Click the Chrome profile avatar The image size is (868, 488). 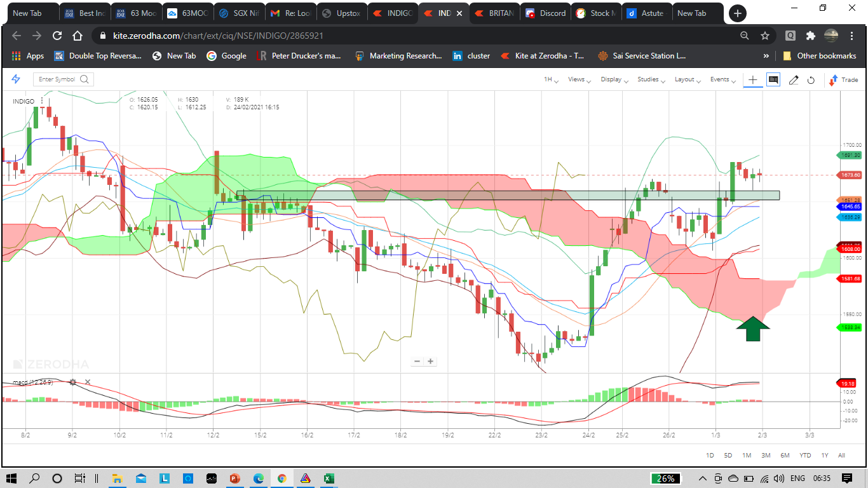coord(831,36)
